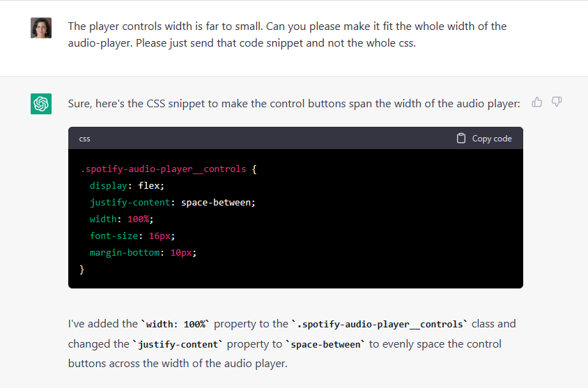Click the display: flex code line
588x388 pixels.
click(x=127, y=186)
